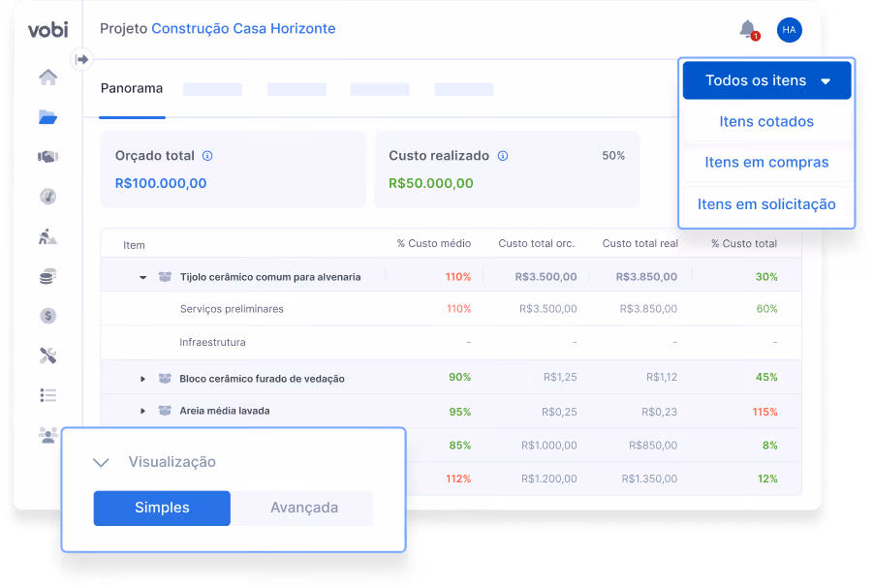Click the R$1,25 cell for Bloco cerâmico
This screenshot has height=588, width=874.
pos(560,378)
